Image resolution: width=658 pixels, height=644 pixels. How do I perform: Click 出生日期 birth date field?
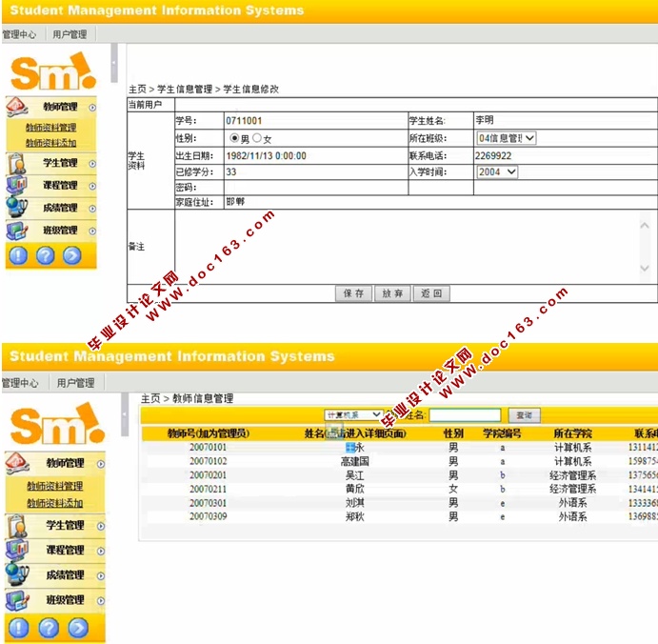315,155
